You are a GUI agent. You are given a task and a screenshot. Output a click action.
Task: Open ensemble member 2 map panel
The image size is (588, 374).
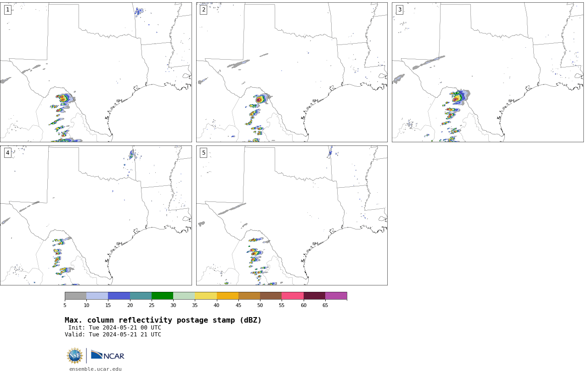click(x=292, y=72)
